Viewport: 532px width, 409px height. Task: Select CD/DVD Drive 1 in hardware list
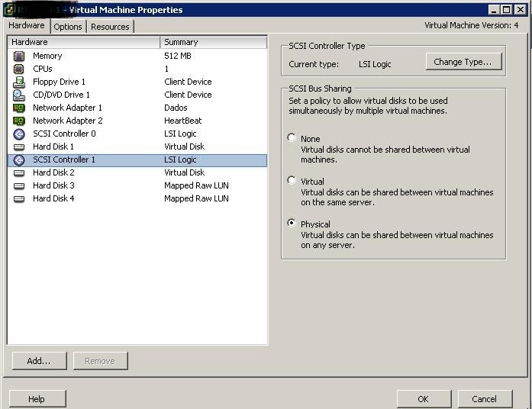click(61, 95)
